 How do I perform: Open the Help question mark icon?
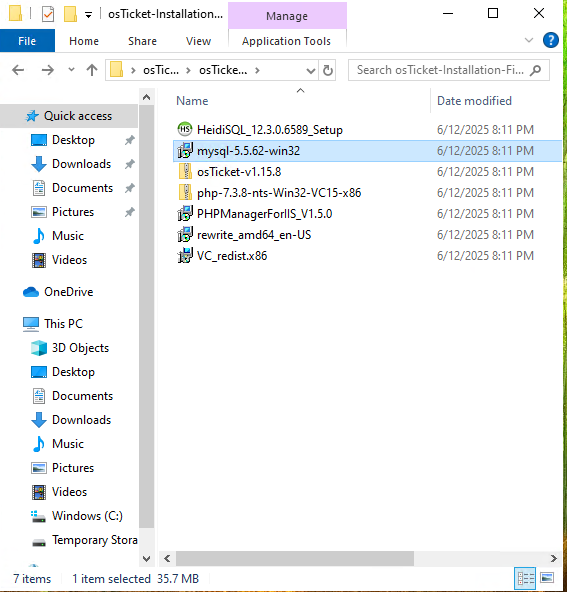click(551, 40)
